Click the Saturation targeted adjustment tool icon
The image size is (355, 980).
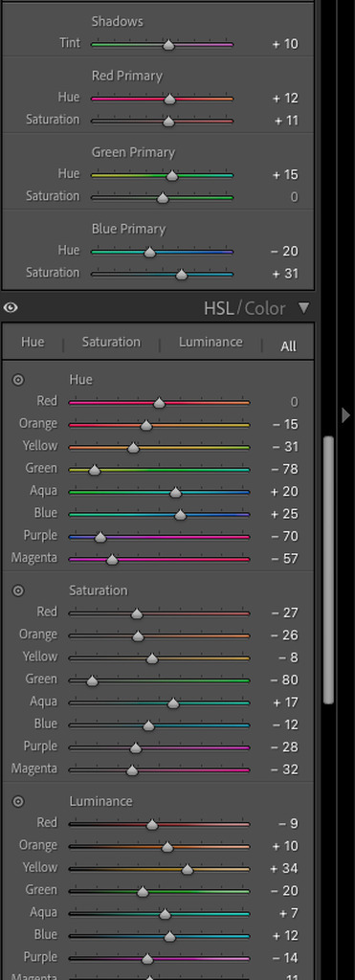[18, 590]
